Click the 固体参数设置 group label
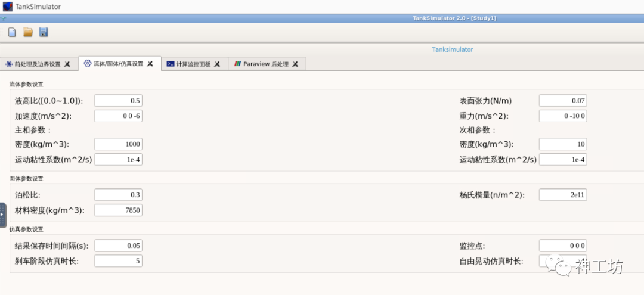The height and width of the screenshot is (295, 644). click(26, 178)
